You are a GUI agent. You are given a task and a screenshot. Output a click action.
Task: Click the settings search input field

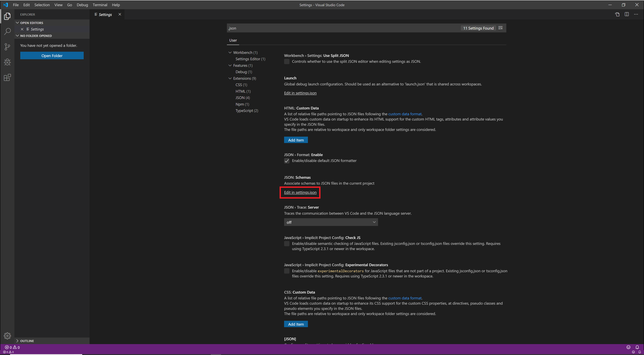coord(342,28)
